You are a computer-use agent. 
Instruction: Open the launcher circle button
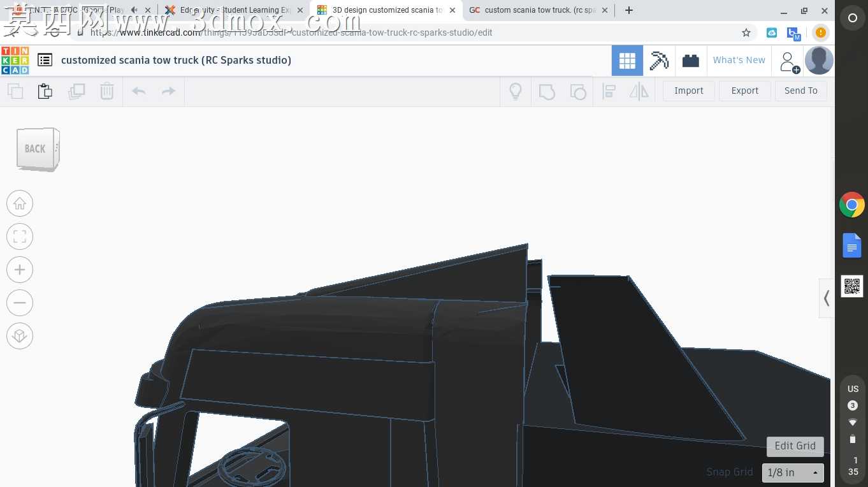tap(852, 18)
